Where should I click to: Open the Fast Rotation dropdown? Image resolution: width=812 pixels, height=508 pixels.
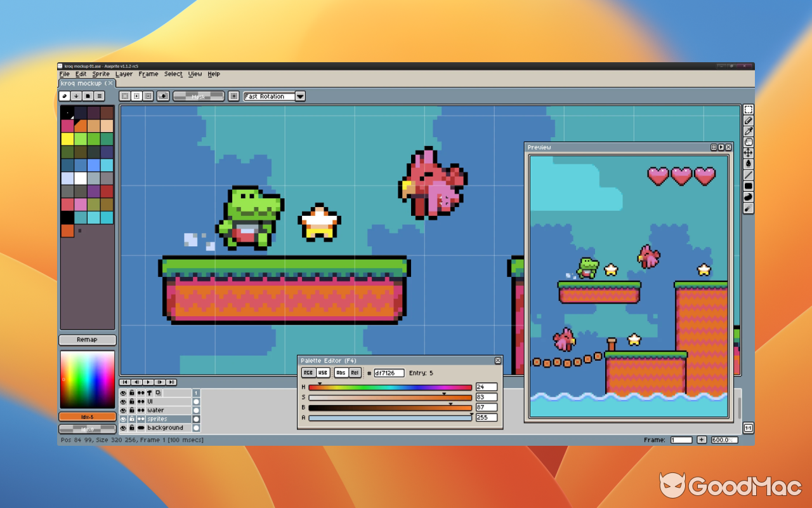[x=300, y=96]
